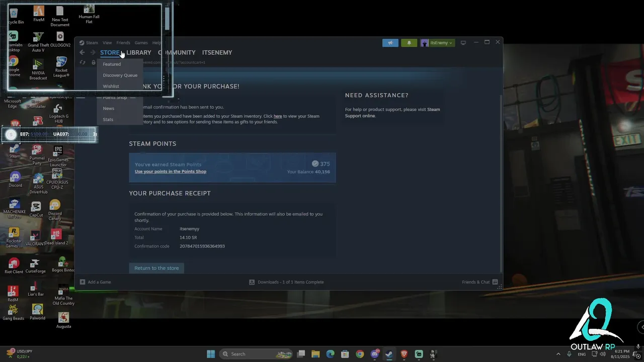This screenshot has width=644, height=362.
Task: Switch to the LIBRARY tab
Action: [x=139, y=52]
